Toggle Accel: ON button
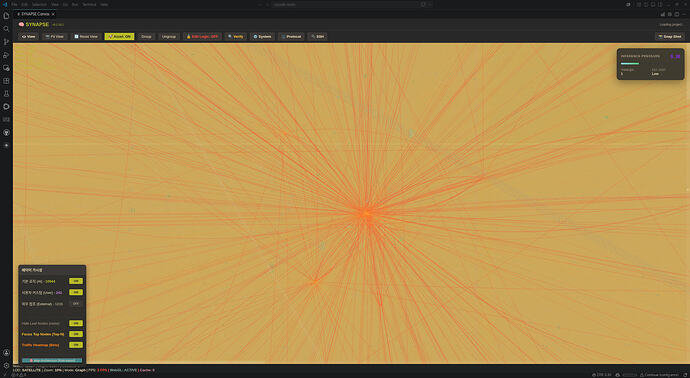This screenshot has height=378, width=690. [x=119, y=37]
